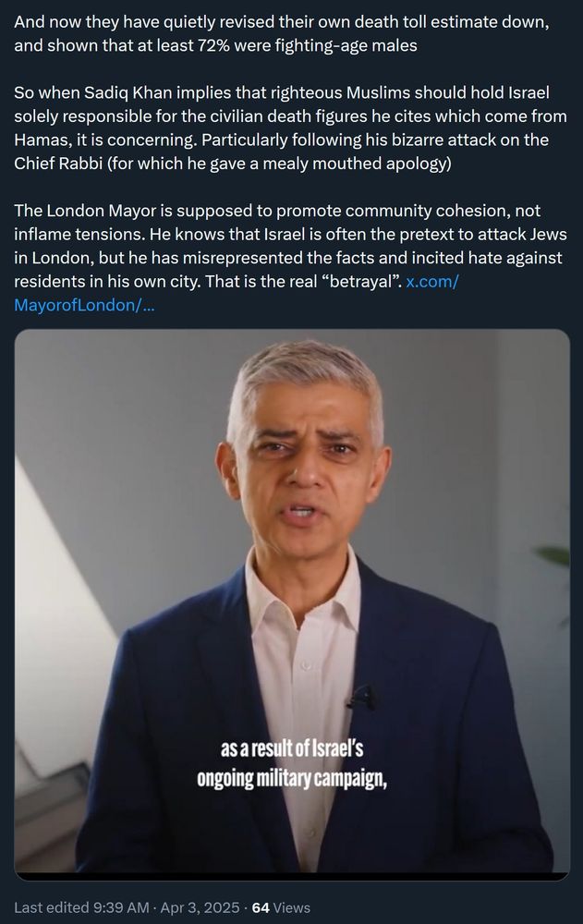
Task: Click the speaker's face in the video
Action: (x=304, y=459)
